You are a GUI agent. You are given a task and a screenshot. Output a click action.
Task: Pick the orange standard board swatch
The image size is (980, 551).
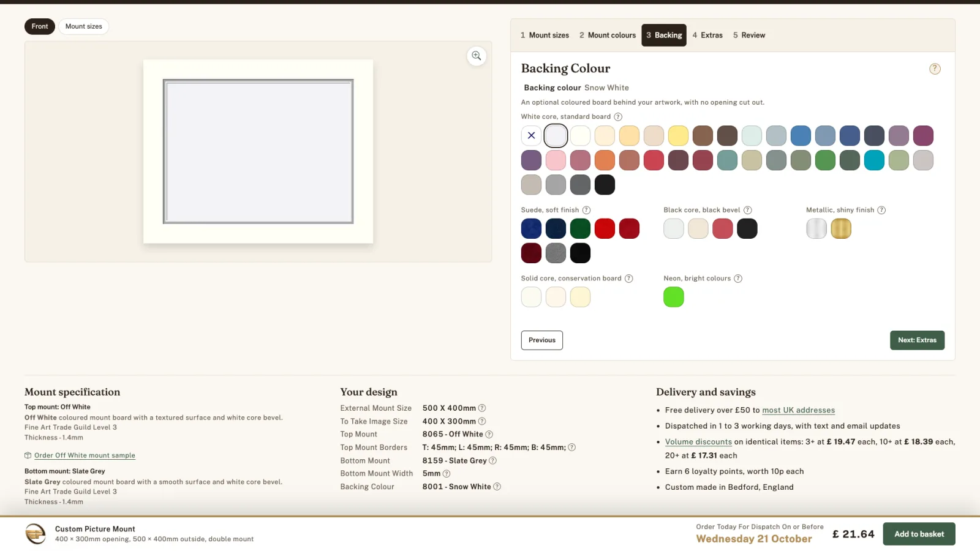(x=605, y=160)
